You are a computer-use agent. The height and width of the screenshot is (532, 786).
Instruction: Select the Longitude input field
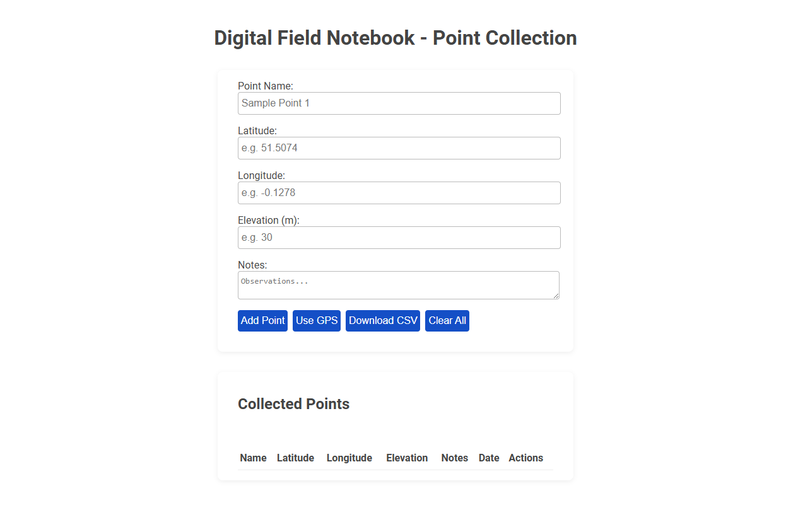[399, 192]
